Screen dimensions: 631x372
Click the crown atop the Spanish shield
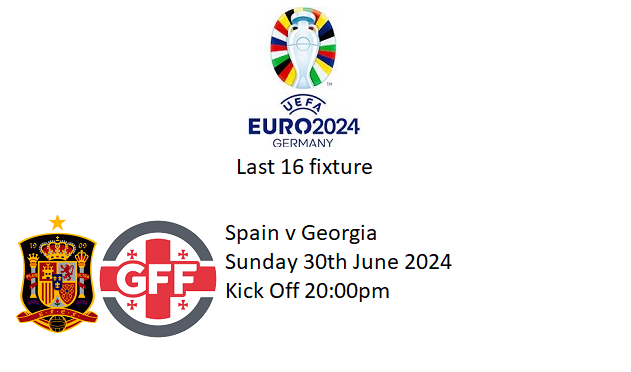pos(58,249)
